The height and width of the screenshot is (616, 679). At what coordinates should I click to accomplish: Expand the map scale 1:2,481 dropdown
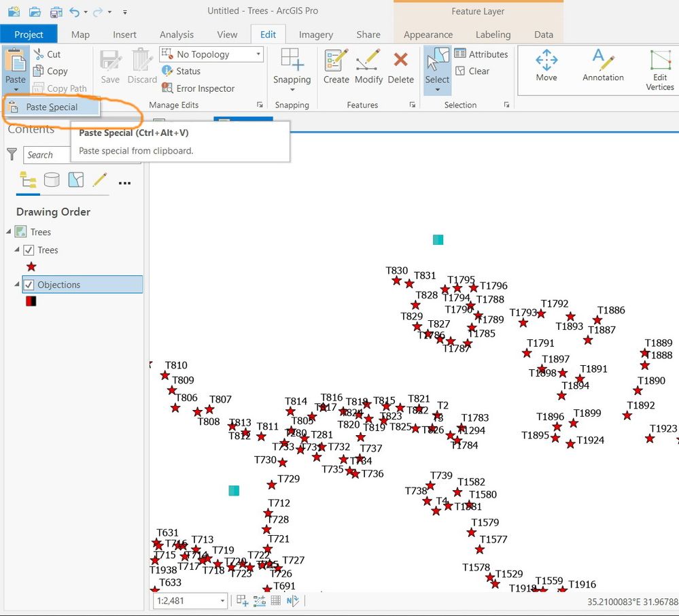(x=222, y=601)
